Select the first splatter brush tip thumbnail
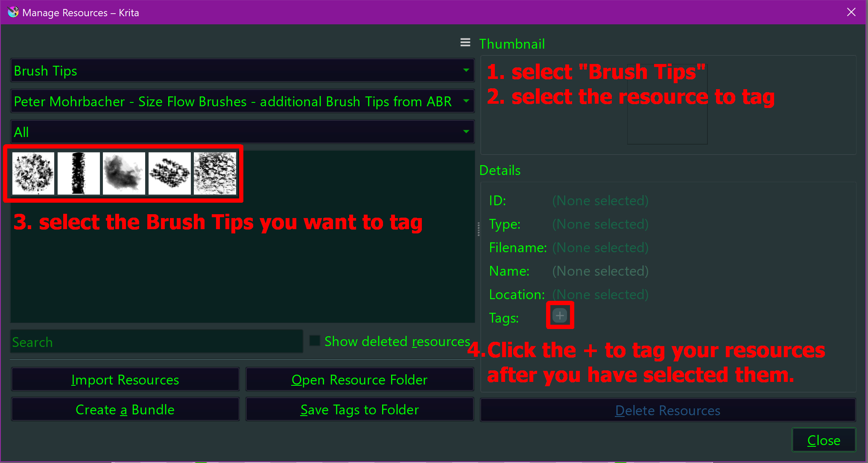The image size is (868, 463). click(x=33, y=173)
